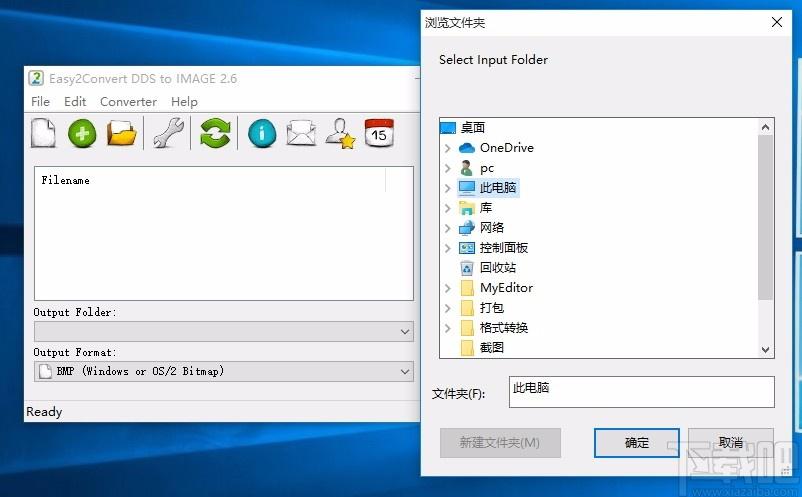Click the 格式转换 folder icon
This screenshot has width=802, height=497.
coord(466,328)
